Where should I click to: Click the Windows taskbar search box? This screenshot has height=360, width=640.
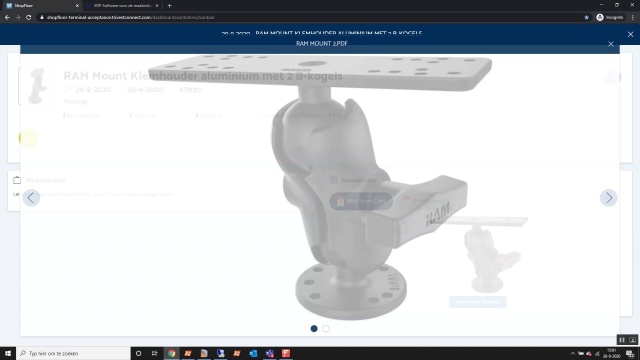pyautogui.click(x=73, y=353)
